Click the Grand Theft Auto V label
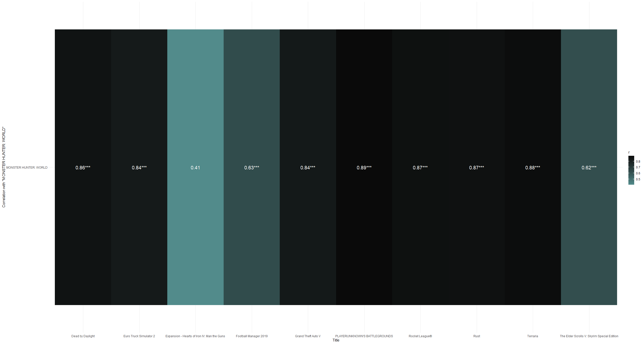The image size is (644, 344). coord(308,336)
